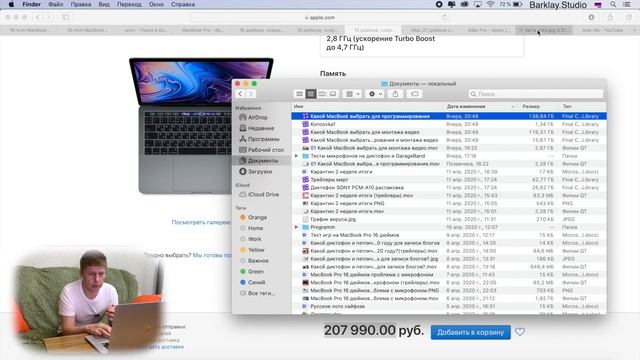Switch Finder to column view

(x=322, y=94)
